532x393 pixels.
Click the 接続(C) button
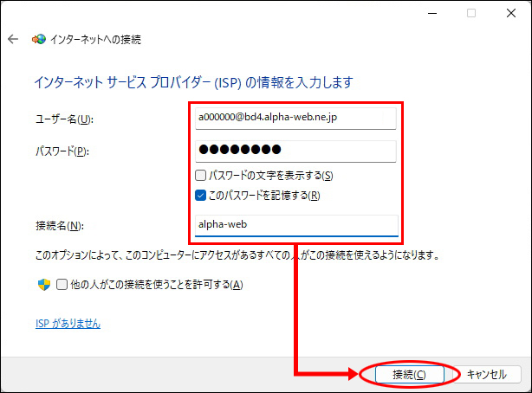click(x=410, y=374)
